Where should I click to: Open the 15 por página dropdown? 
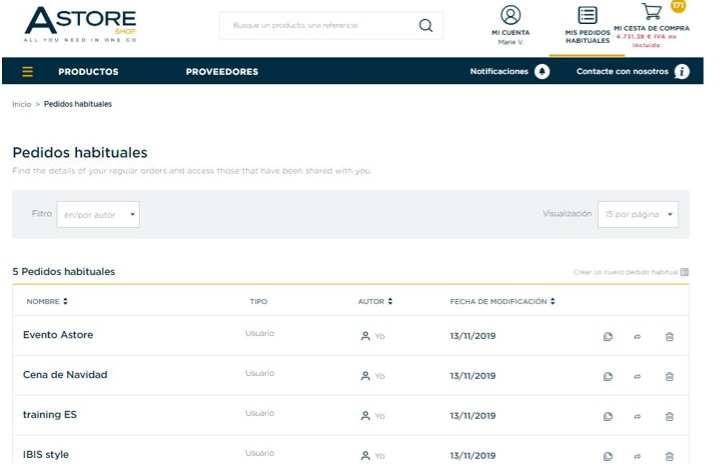638,214
